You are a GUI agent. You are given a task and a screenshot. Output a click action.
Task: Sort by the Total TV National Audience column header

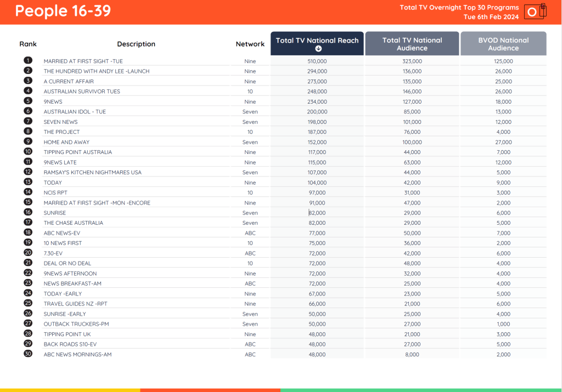[x=412, y=43]
